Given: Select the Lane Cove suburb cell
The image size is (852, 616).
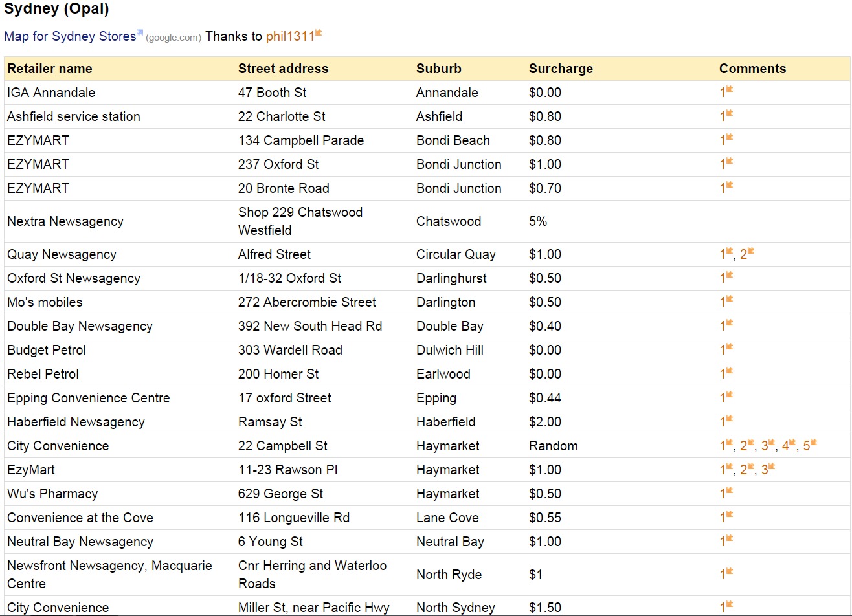Looking at the screenshot, I should coord(447,518).
